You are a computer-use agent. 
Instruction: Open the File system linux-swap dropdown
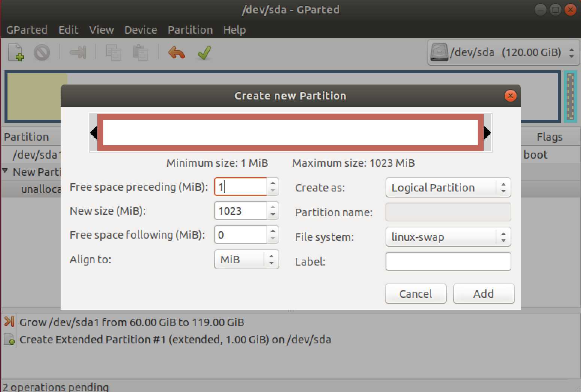448,237
